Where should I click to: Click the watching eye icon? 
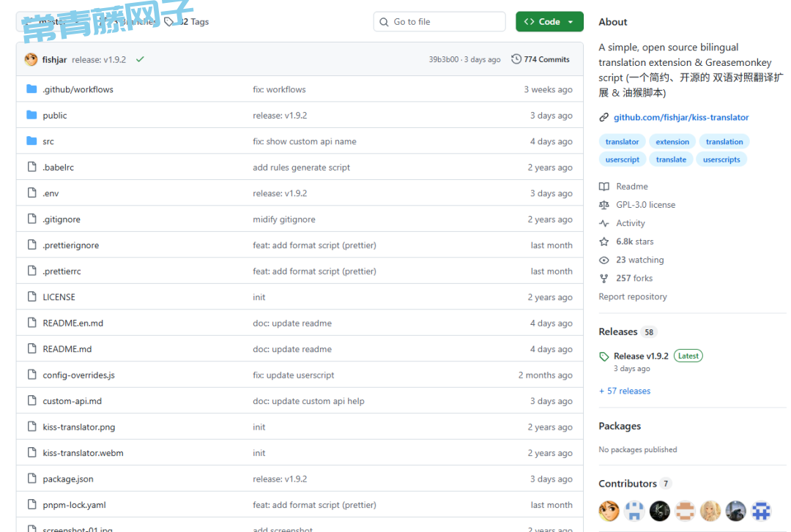click(604, 260)
